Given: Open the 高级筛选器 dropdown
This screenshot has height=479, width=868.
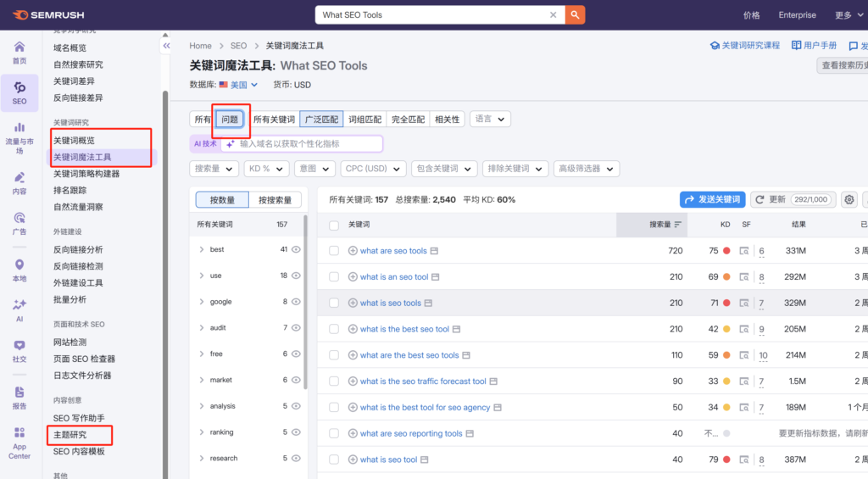Looking at the screenshot, I should click(x=587, y=169).
